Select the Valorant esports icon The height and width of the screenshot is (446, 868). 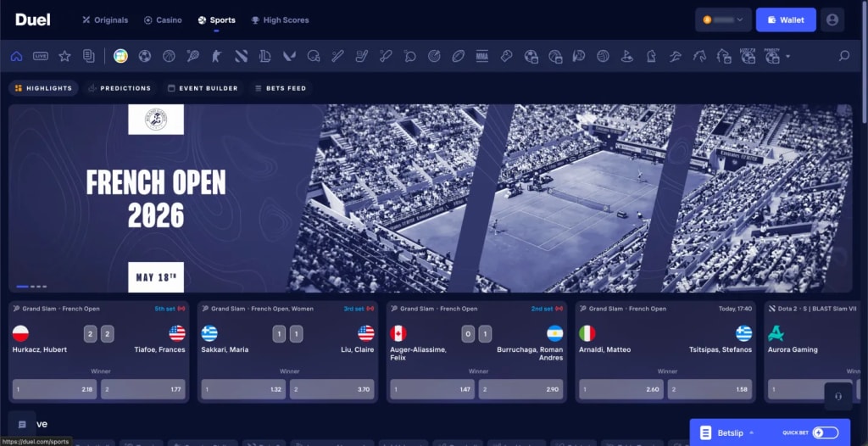[x=290, y=56]
